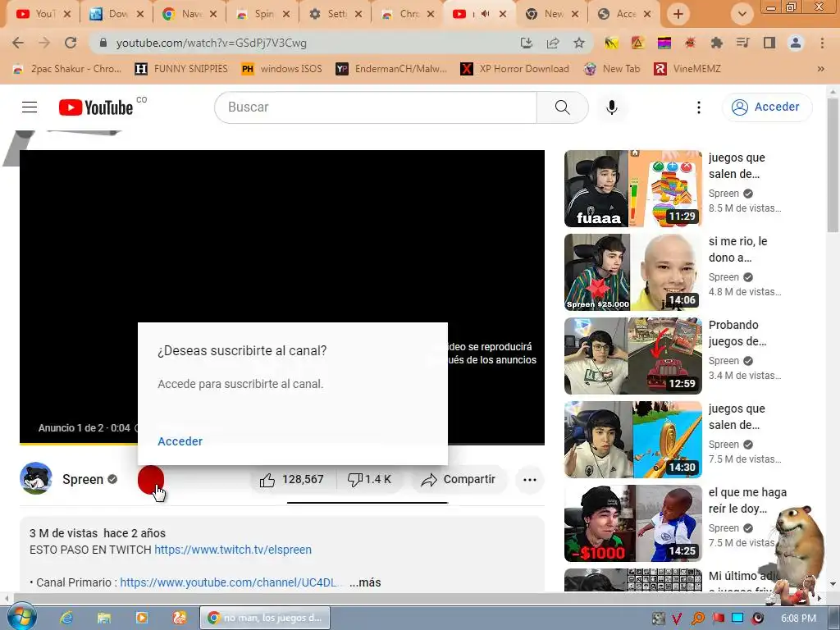Go forward with the browser forward arrow
The height and width of the screenshot is (630, 840).
pyautogui.click(x=44, y=43)
